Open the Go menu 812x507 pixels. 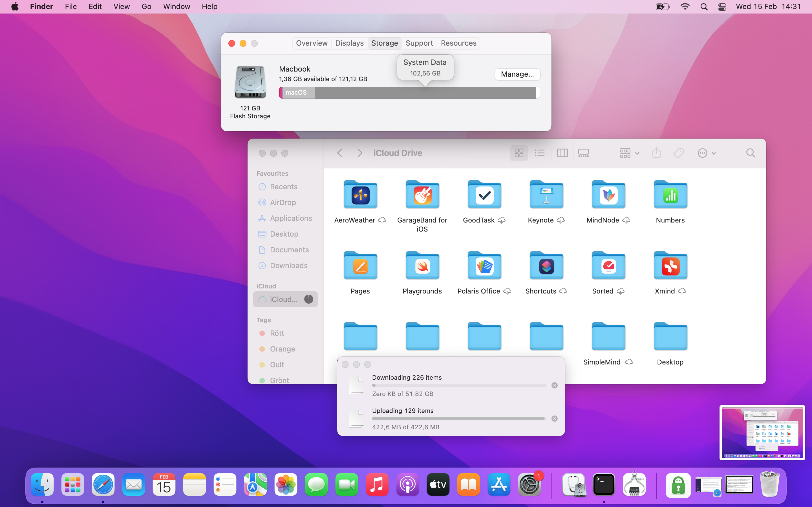(x=146, y=7)
